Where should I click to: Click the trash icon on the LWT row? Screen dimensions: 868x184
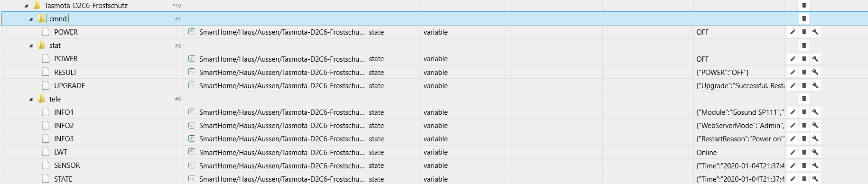(804, 152)
